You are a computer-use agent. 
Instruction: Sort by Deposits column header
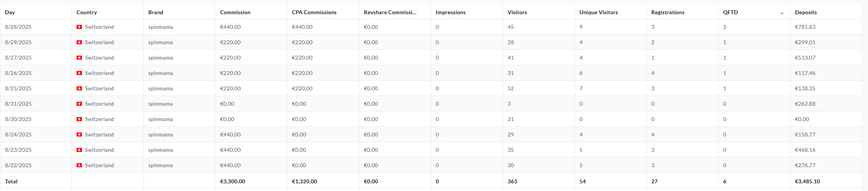[806, 12]
